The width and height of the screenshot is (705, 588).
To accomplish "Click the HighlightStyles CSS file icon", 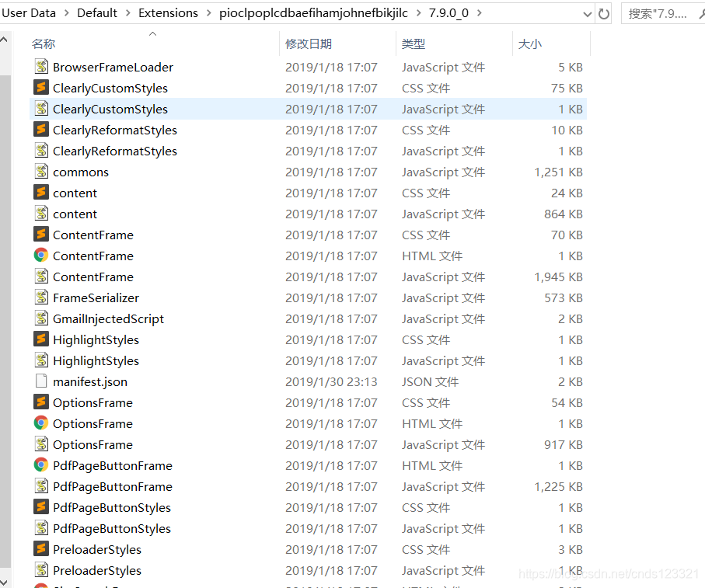I will pos(41,339).
